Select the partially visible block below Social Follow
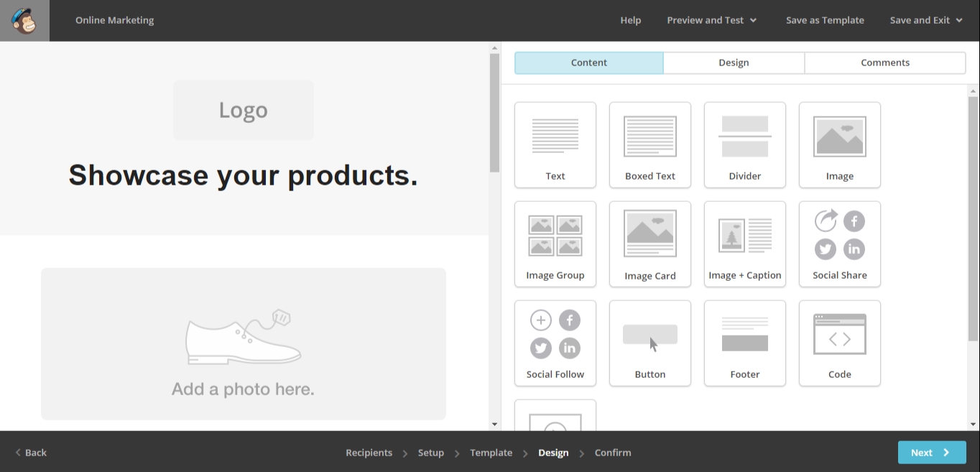 click(x=555, y=415)
